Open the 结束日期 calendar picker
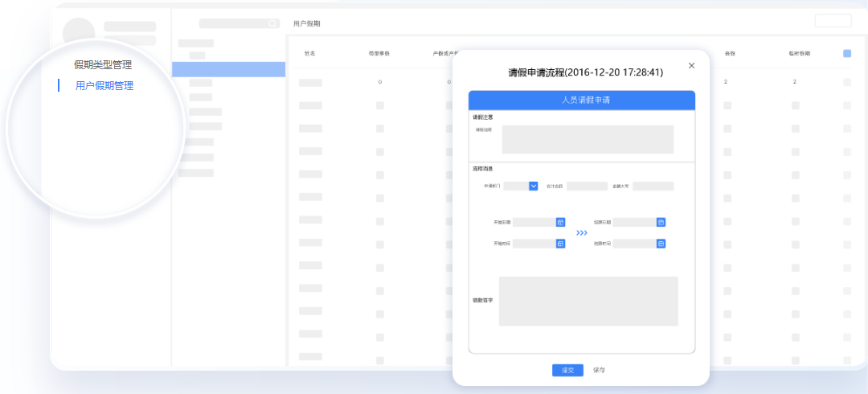Image resolution: width=868 pixels, height=394 pixels. pos(661,222)
